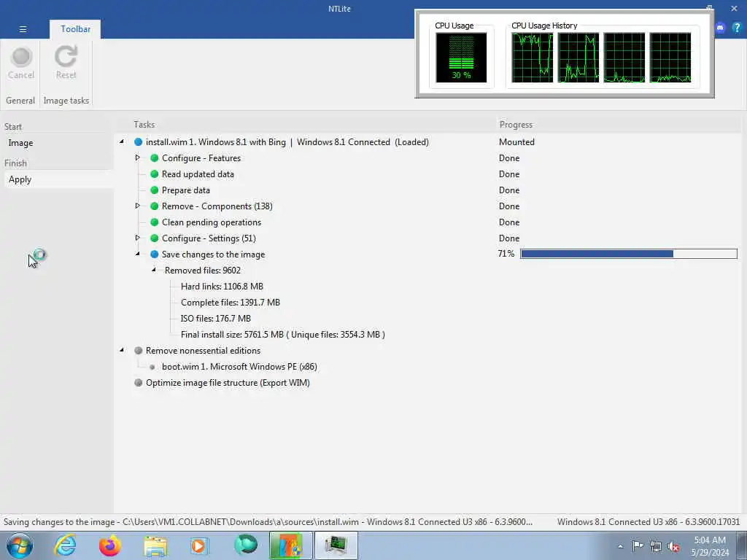Open Action Center flag tray icon
The height and width of the screenshot is (560, 747).
coord(638,545)
